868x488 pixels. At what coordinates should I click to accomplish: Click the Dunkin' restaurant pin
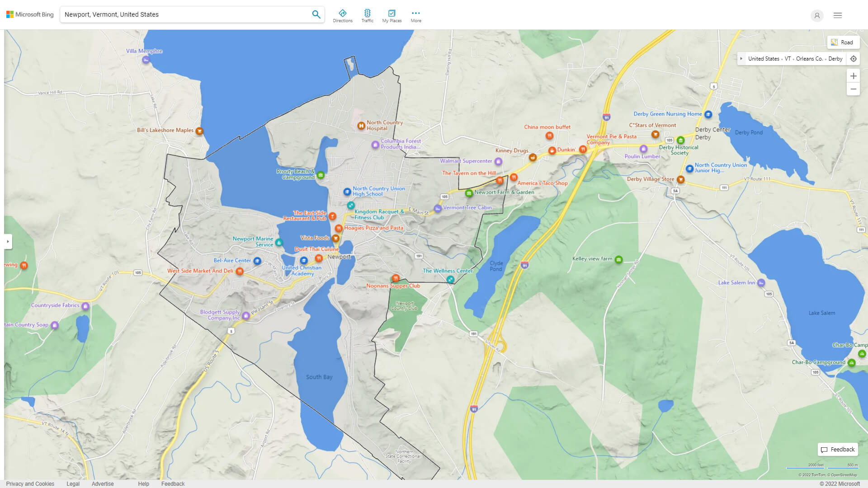tap(552, 150)
